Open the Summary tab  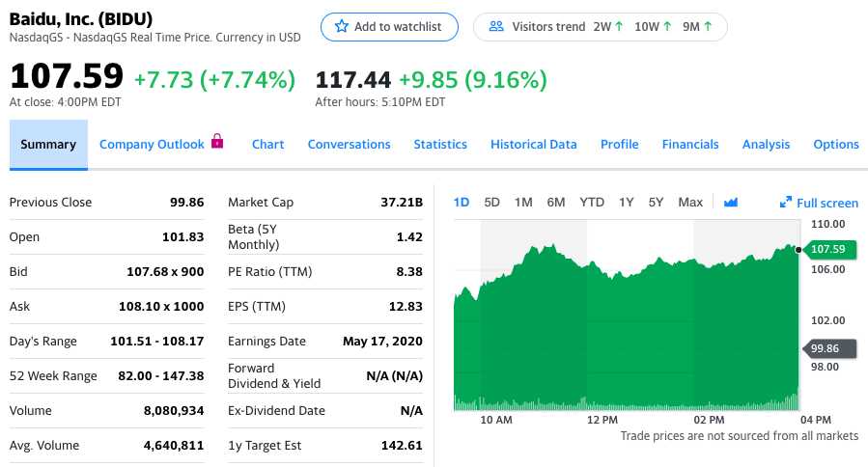[48, 145]
